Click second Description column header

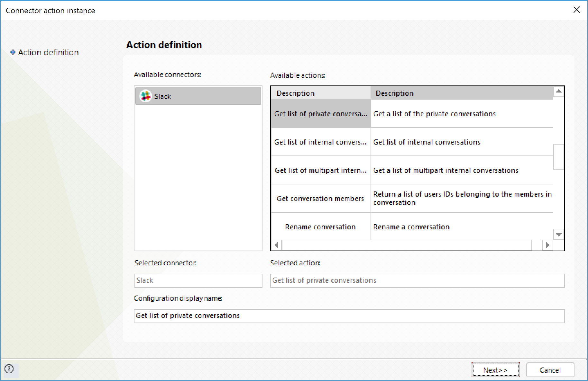click(x=462, y=93)
